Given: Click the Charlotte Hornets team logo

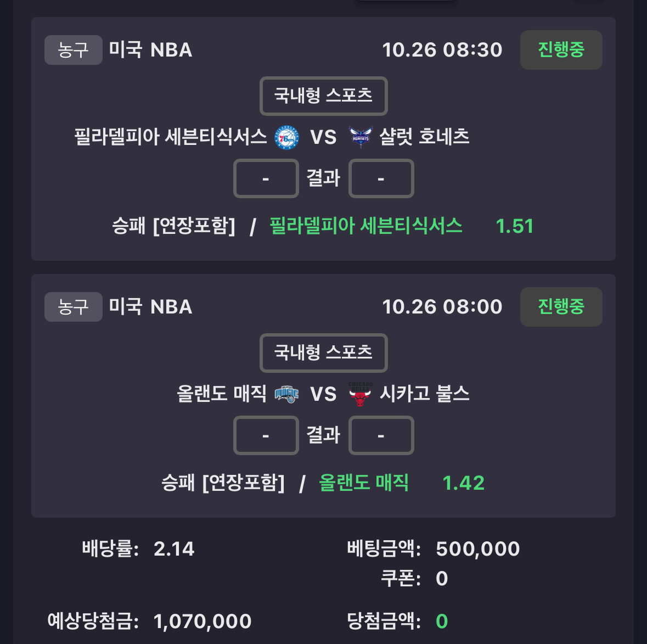Looking at the screenshot, I should tap(361, 137).
